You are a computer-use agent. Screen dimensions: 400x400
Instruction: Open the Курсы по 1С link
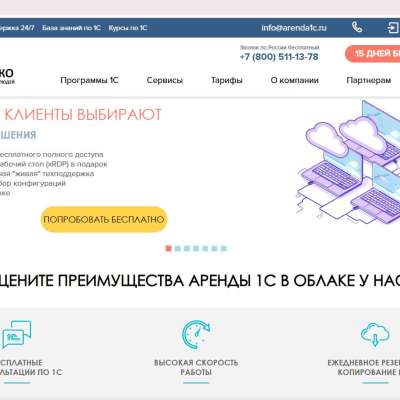(x=128, y=28)
